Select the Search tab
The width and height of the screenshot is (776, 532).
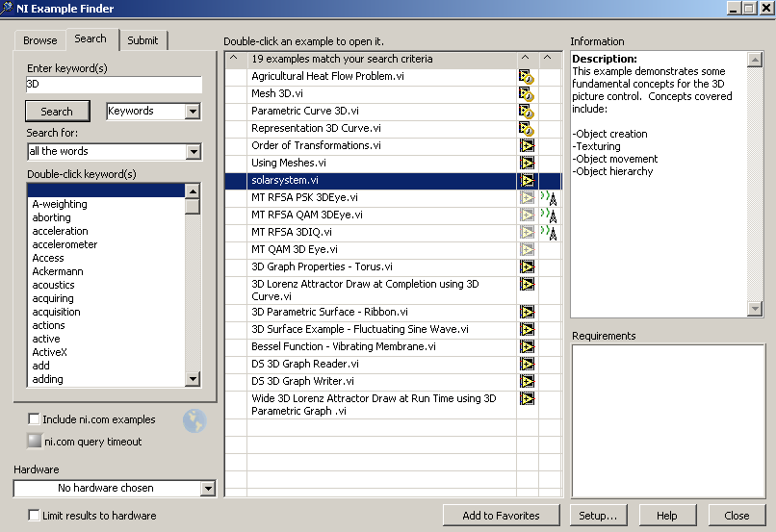pyautogui.click(x=91, y=38)
